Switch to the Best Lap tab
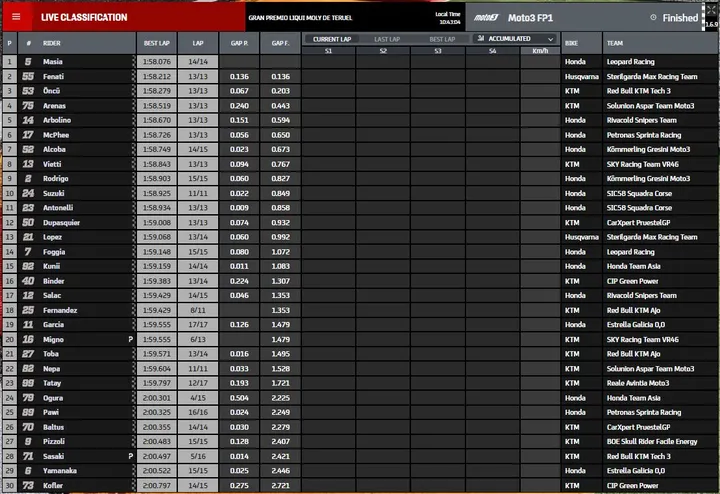 click(442, 39)
